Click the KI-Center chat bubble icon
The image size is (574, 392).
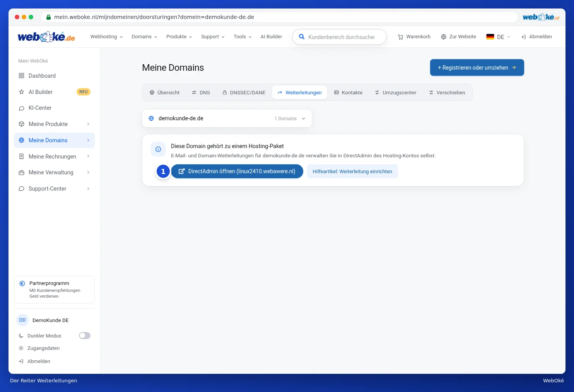point(22,108)
